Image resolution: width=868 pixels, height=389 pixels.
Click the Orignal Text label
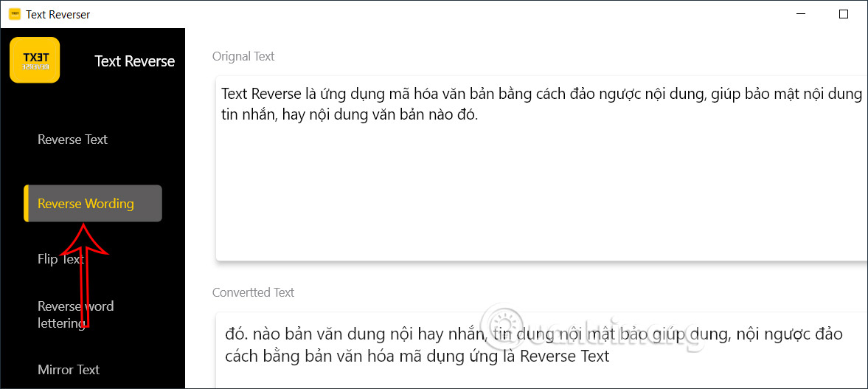click(x=243, y=57)
